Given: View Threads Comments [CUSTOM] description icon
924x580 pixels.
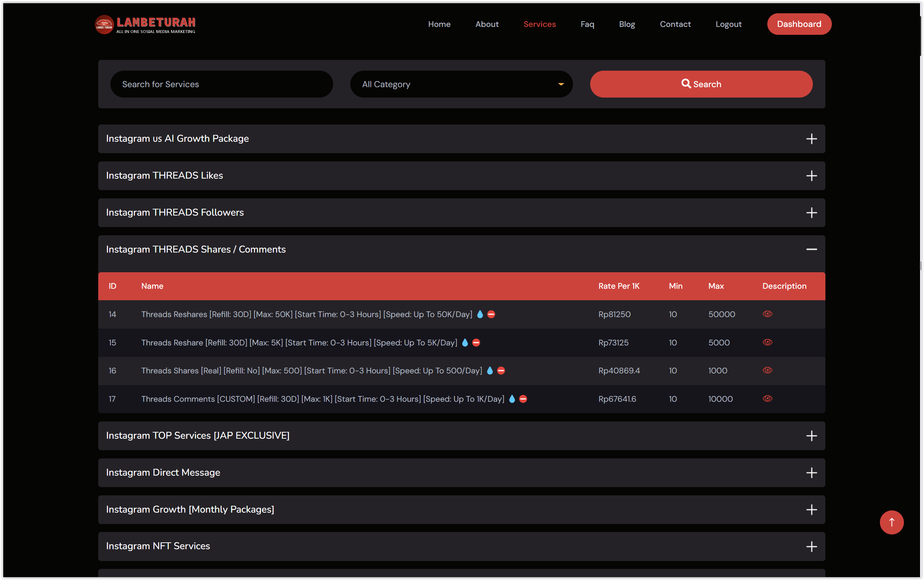Looking at the screenshot, I should pos(768,399).
